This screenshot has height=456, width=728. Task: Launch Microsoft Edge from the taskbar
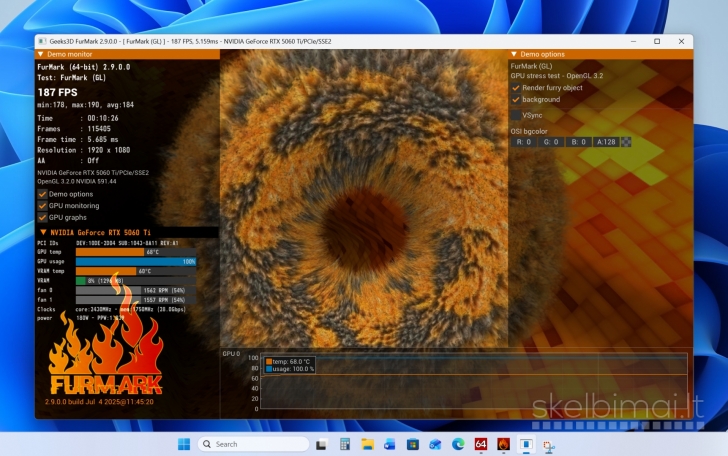(458, 444)
